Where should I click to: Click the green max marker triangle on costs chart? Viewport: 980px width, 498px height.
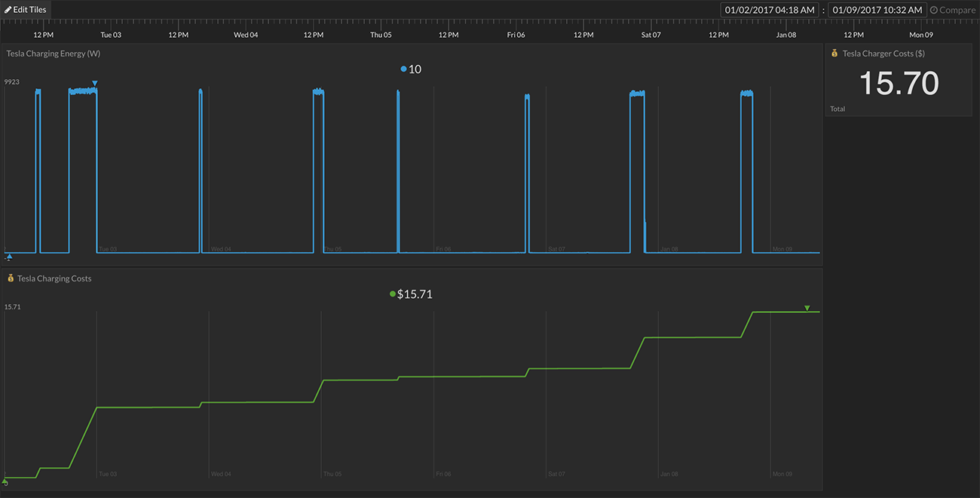[x=807, y=308]
